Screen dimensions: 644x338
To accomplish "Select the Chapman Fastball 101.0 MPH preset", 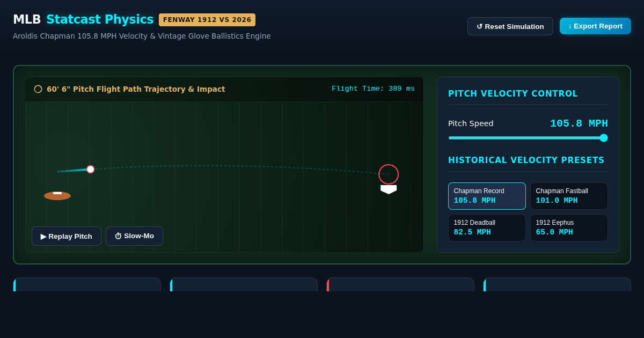I will point(569,196).
